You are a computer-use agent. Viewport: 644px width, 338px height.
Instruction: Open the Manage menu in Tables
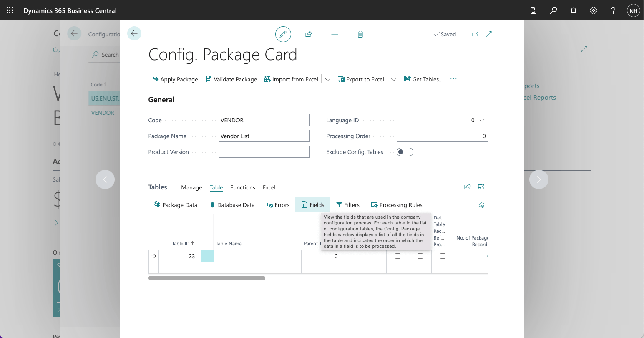pyautogui.click(x=191, y=187)
